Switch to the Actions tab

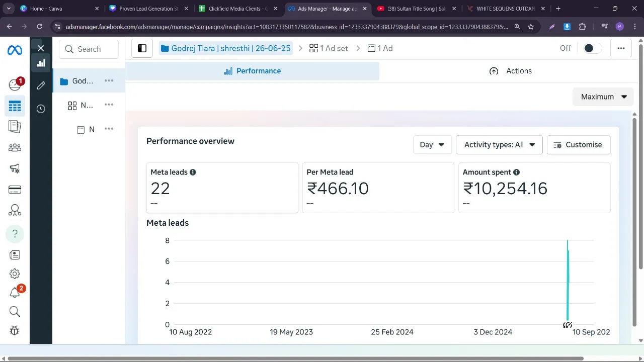point(511,71)
